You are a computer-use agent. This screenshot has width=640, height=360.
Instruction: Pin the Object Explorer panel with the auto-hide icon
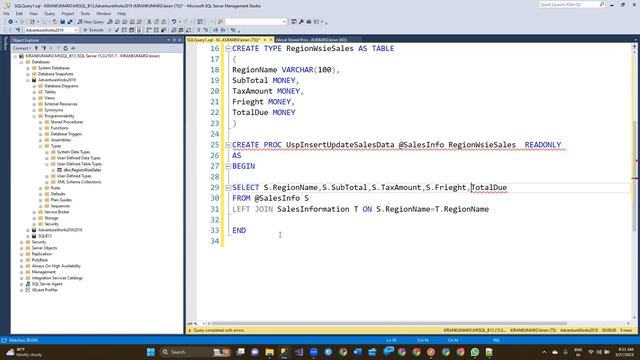[174, 40]
